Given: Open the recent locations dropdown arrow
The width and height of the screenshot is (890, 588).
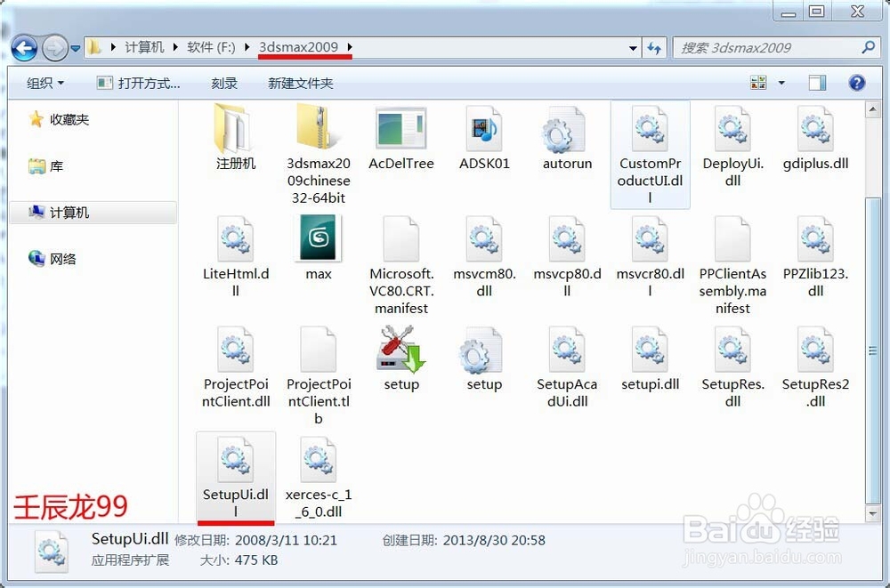Looking at the screenshot, I should (x=75, y=49).
